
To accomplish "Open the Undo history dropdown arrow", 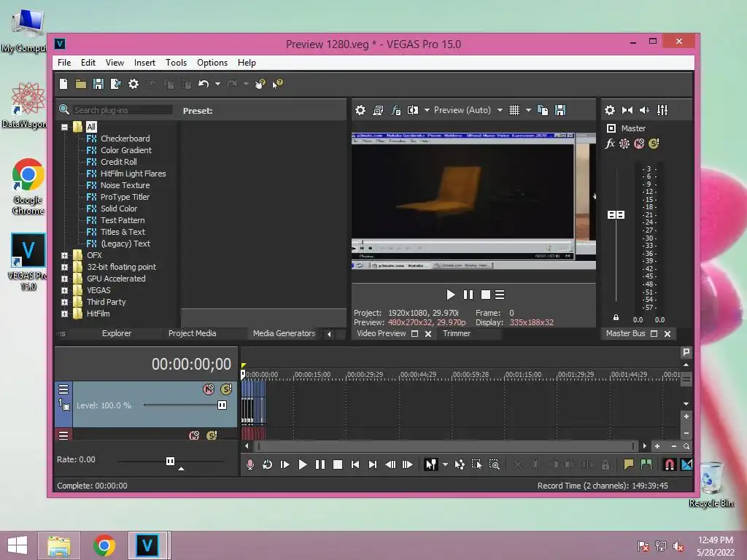I will (217, 84).
